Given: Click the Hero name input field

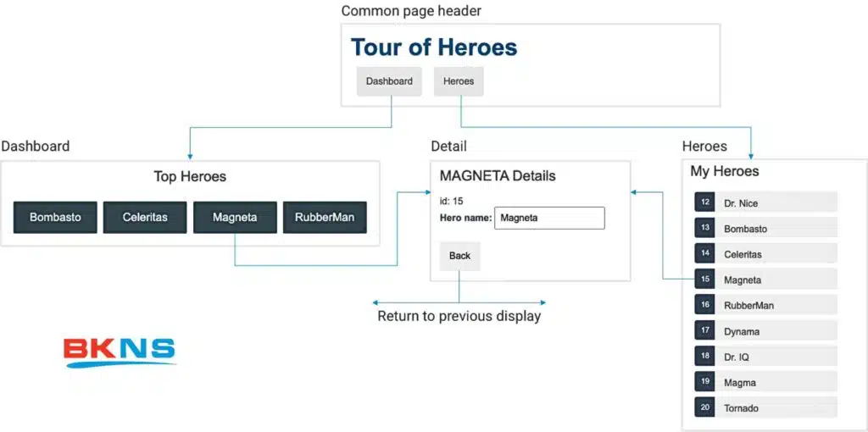Looking at the screenshot, I should 549,218.
